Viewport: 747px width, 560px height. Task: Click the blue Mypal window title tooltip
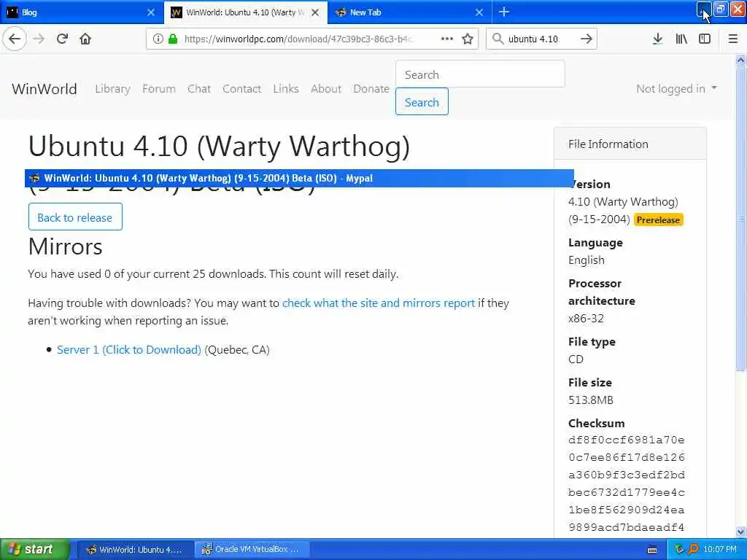pyautogui.click(x=299, y=178)
